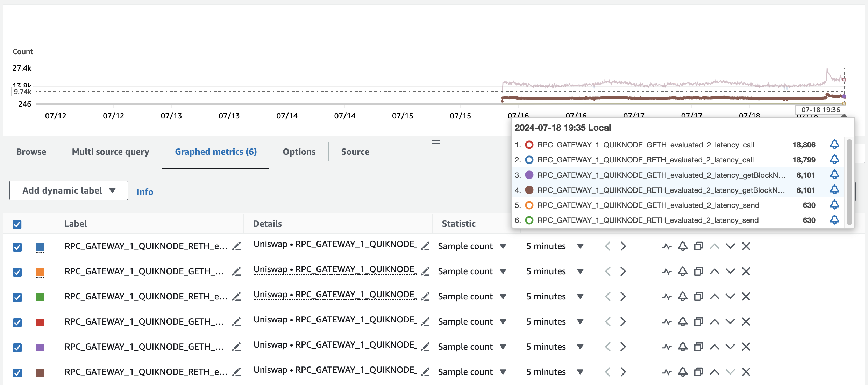Image resolution: width=868 pixels, height=385 pixels.
Task: Open Sample count dropdown in red swatch row
Action: (x=472, y=322)
